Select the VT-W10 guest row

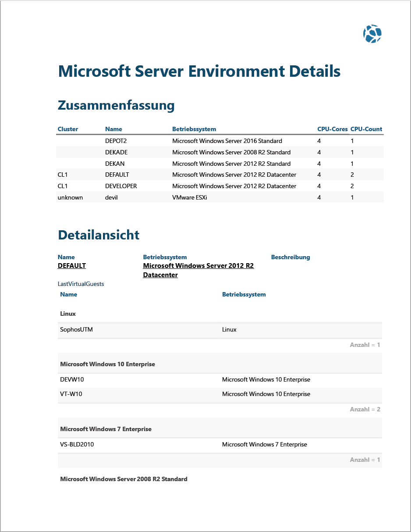[x=220, y=394]
